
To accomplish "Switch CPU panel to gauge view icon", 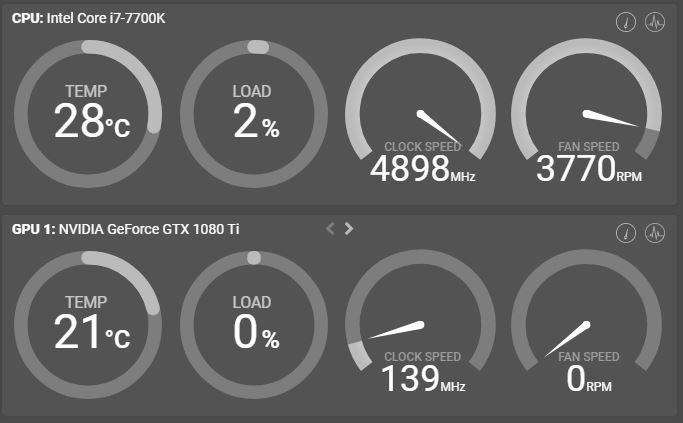I will (x=626, y=22).
